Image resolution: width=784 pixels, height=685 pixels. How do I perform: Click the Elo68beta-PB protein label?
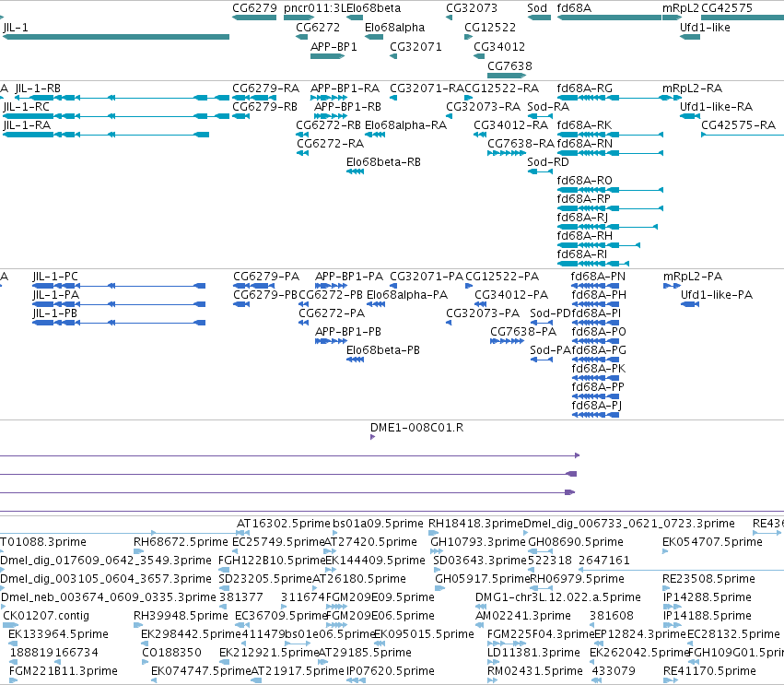[x=383, y=350]
